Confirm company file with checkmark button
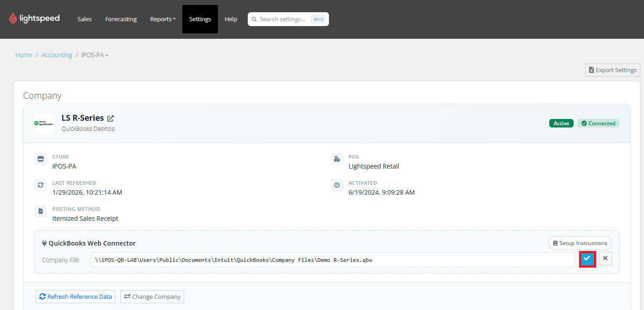This screenshot has height=310, width=644. click(x=587, y=259)
